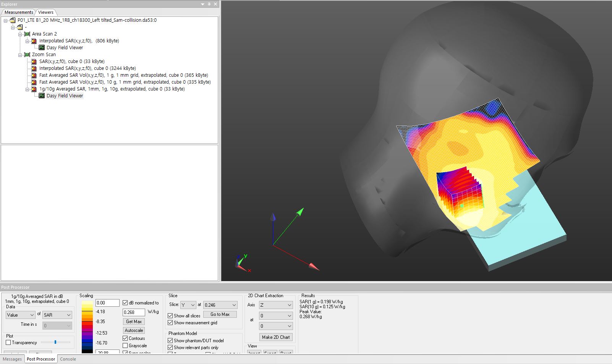
Task: Switch to the Measurements tab
Action: coord(19,12)
